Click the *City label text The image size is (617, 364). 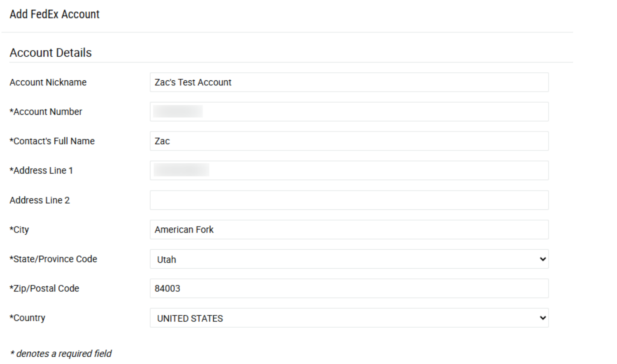tap(19, 230)
